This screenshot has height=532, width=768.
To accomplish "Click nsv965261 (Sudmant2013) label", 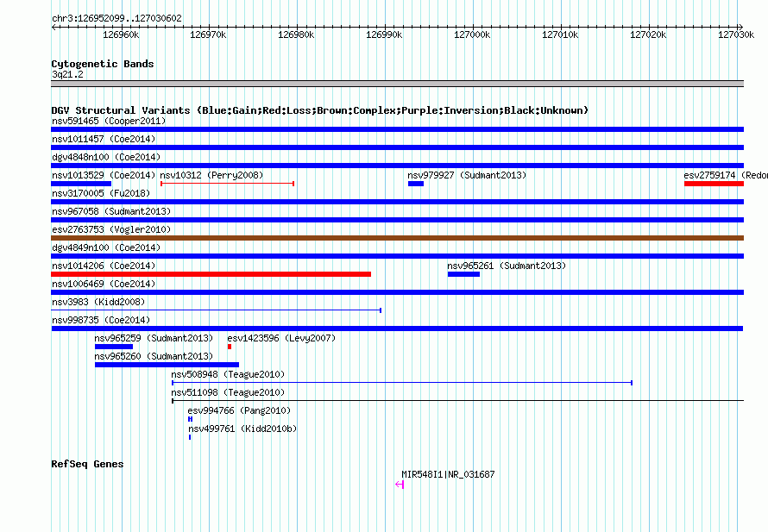I will (x=507, y=266).
